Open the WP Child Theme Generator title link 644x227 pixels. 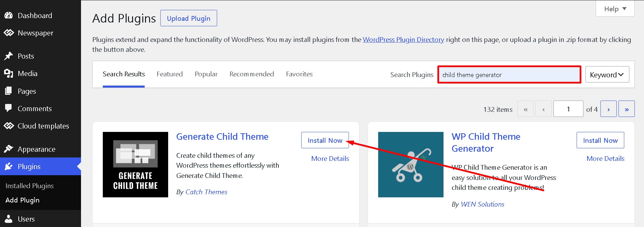(x=486, y=142)
